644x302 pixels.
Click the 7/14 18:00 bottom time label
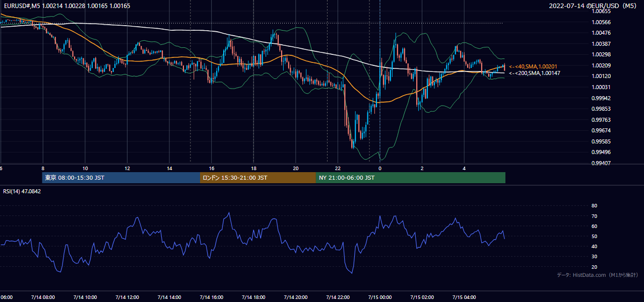point(253,297)
